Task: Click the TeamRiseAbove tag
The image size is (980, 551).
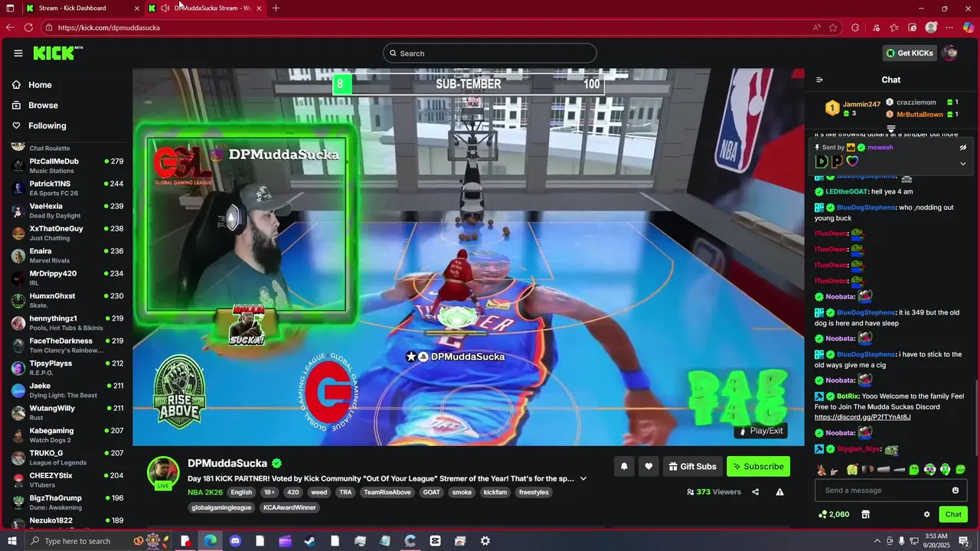Action: [x=387, y=492]
